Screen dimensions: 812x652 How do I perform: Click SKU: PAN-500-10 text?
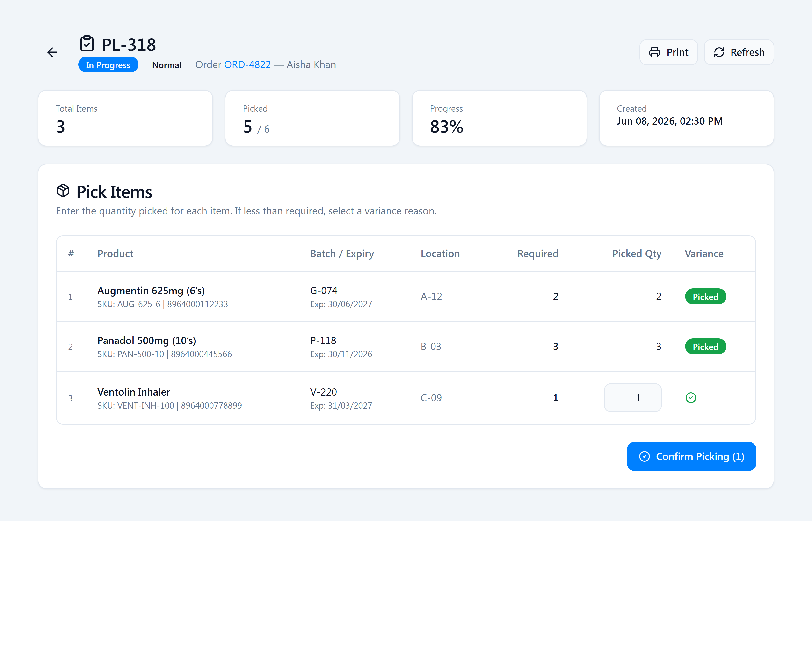pos(131,354)
